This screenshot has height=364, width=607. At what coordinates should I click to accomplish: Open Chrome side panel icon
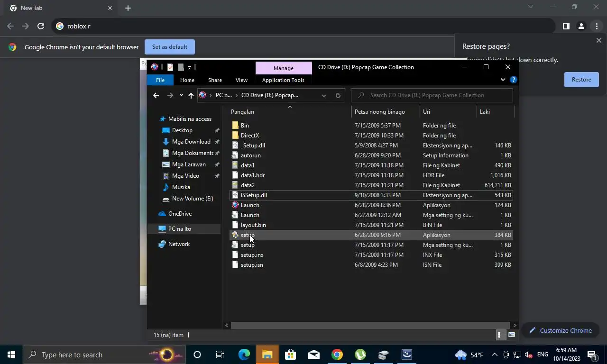tap(566, 26)
